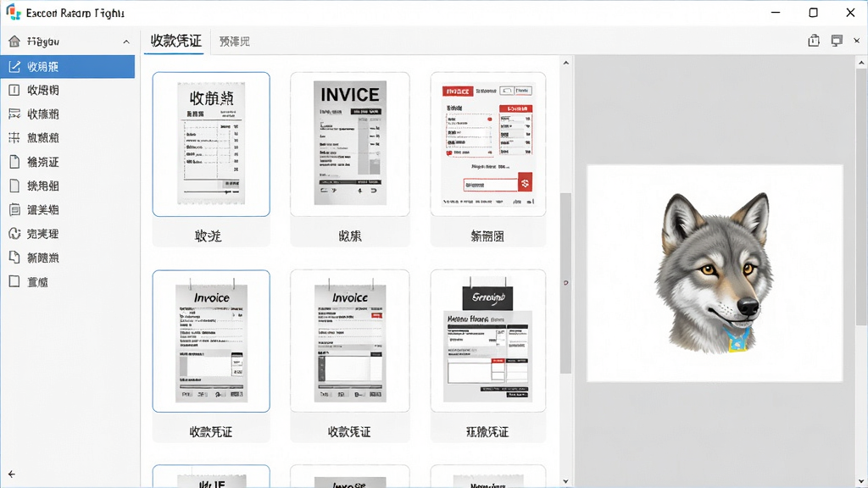The height and width of the screenshot is (488, 868).
Task: Select the Chinese-titled receipt template thumbnail with blue border
Action: coord(211,144)
